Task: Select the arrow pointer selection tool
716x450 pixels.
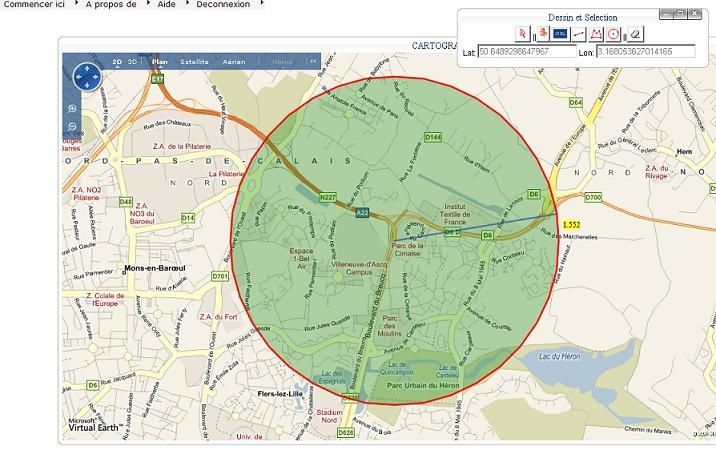Action: point(522,34)
